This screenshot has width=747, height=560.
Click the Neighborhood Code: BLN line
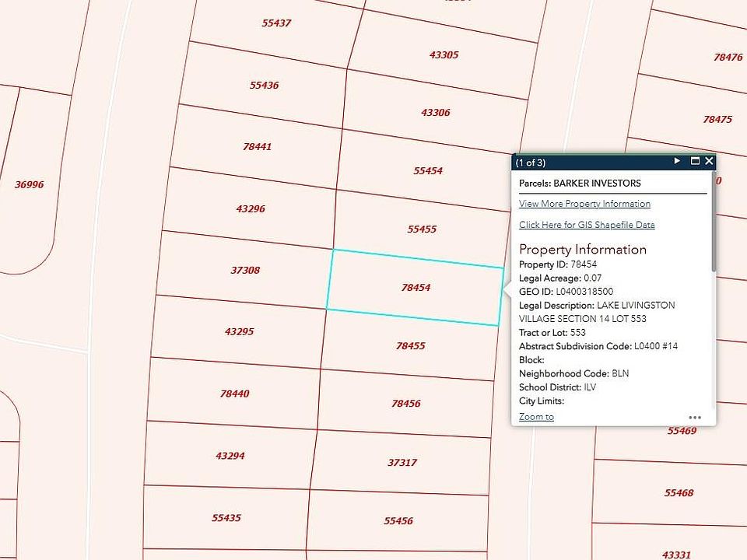coord(573,373)
